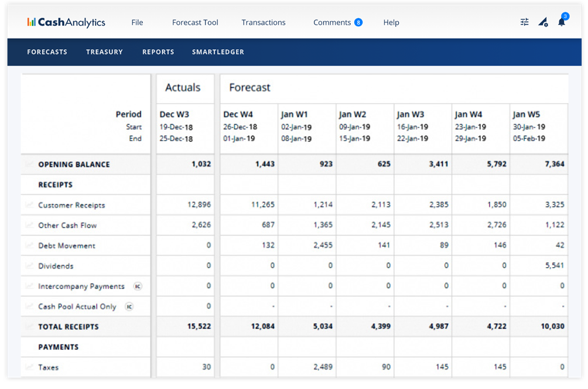This screenshot has height=389, width=588.
Task: Open the File menu
Action: click(x=136, y=22)
